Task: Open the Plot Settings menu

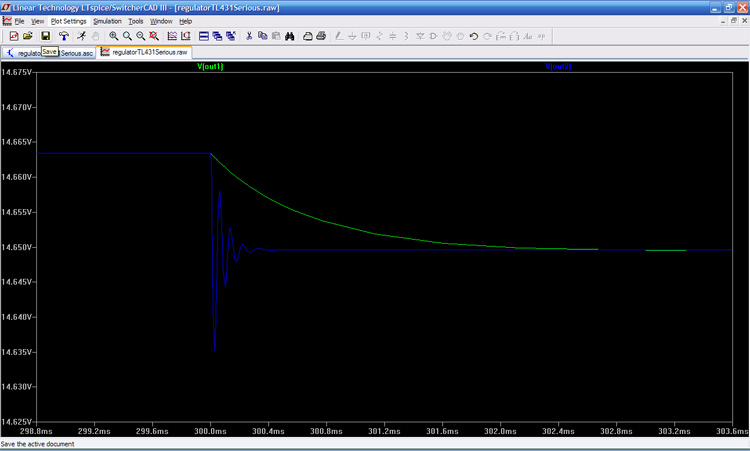Action: (68, 21)
